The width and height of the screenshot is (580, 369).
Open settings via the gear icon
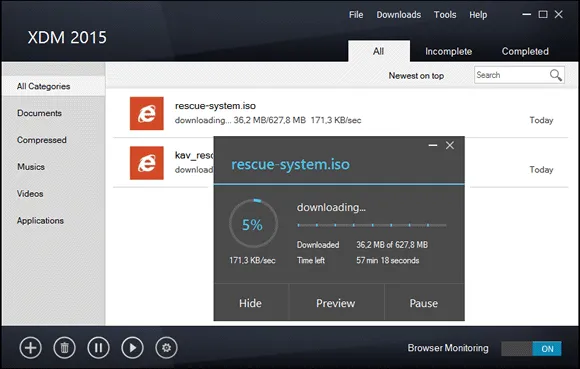tap(166, 348)
